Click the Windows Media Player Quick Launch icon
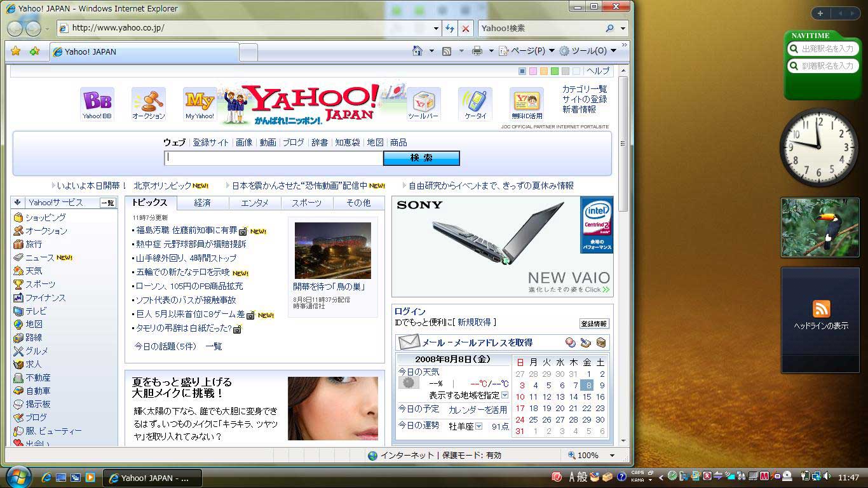Screen dimensions: 868x488 pos(90,477)
